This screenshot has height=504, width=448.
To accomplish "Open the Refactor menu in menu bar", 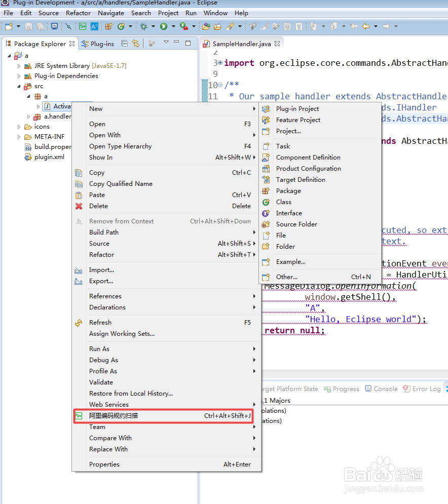I will pos(78,13).
